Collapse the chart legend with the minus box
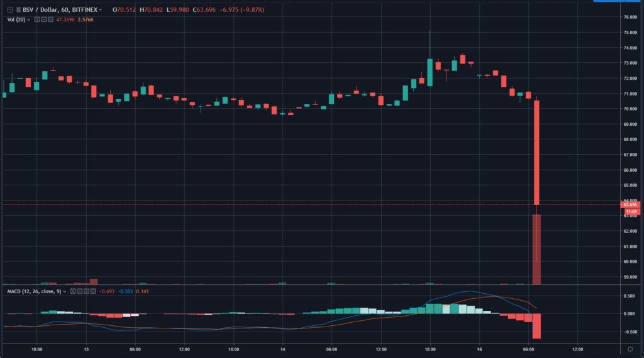Viewport: 644px width, 358px height. (x=10, y=11)
